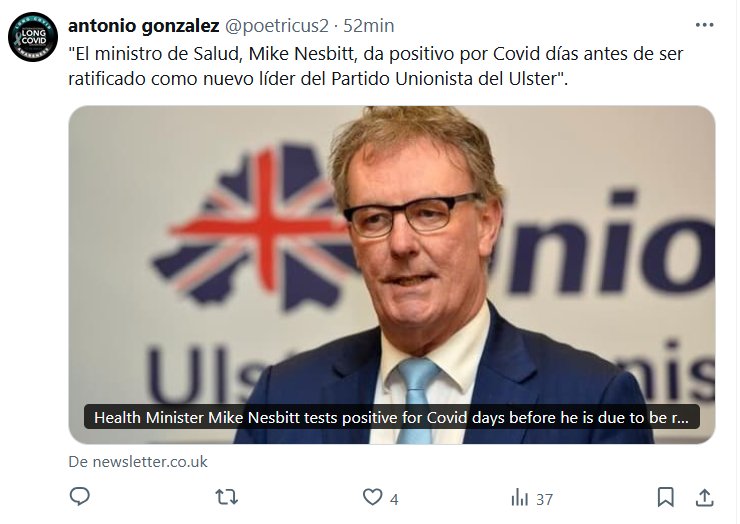The image size is (740, 524).
Task: Click the view count number 37
Action: (x=544, y=499)
